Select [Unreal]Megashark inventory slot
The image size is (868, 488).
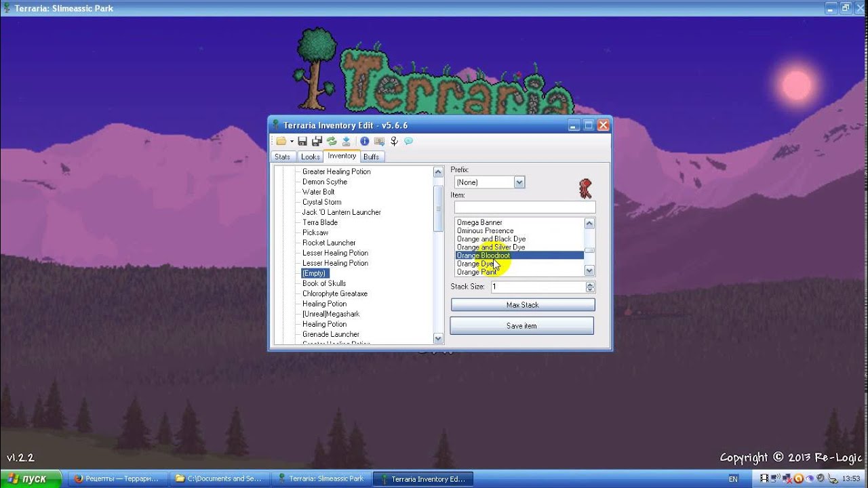click(x=331, y=314)
